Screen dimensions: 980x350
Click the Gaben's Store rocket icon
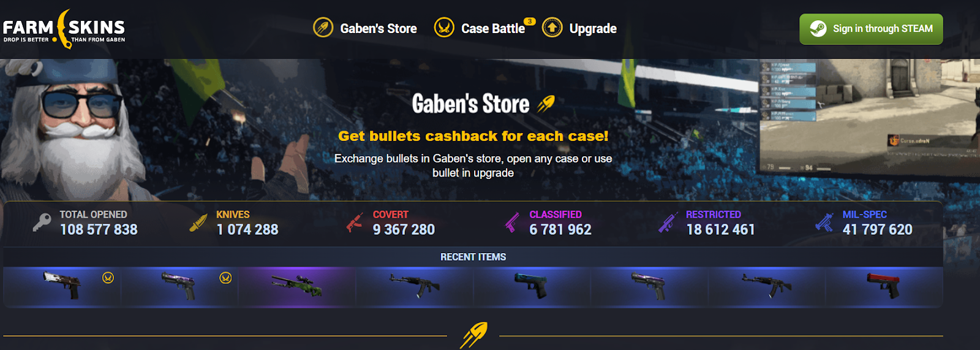tap(323, 28)
